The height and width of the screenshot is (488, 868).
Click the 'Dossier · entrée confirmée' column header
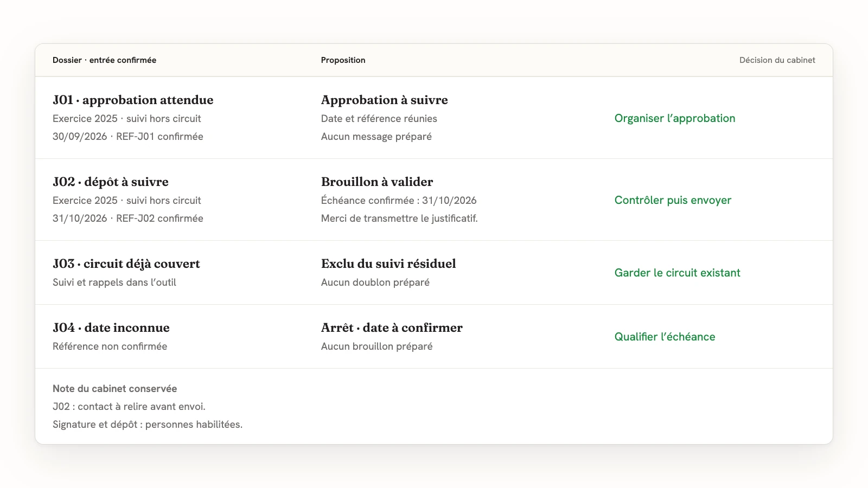coord(104,60)
